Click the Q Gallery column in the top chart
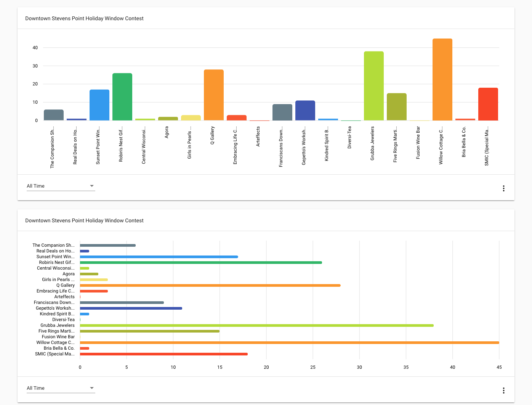Screen dimensions: 532x405 tap(214, 95)
